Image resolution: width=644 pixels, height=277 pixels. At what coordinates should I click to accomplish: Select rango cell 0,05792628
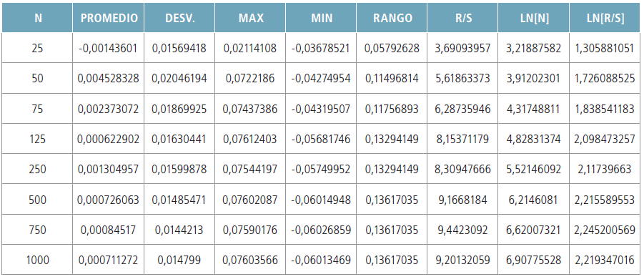click(x=392, y=48)
